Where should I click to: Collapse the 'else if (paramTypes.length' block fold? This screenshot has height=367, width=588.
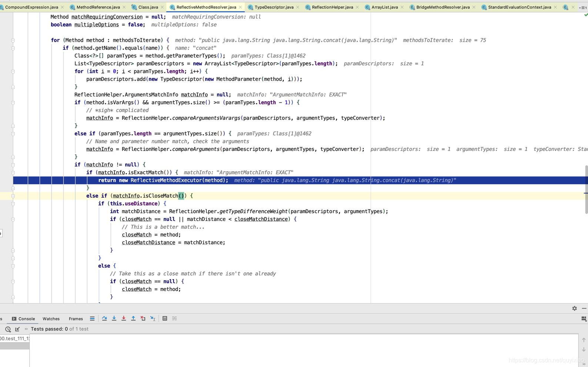tap(13, 134)
